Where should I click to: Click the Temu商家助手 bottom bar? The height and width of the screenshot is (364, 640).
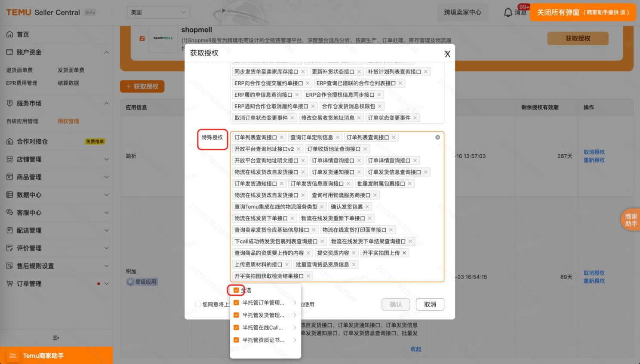point(56,356)
